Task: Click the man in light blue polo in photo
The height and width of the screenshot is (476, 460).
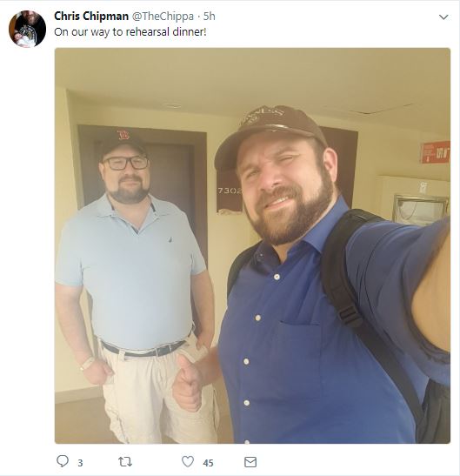Action: 134,285
